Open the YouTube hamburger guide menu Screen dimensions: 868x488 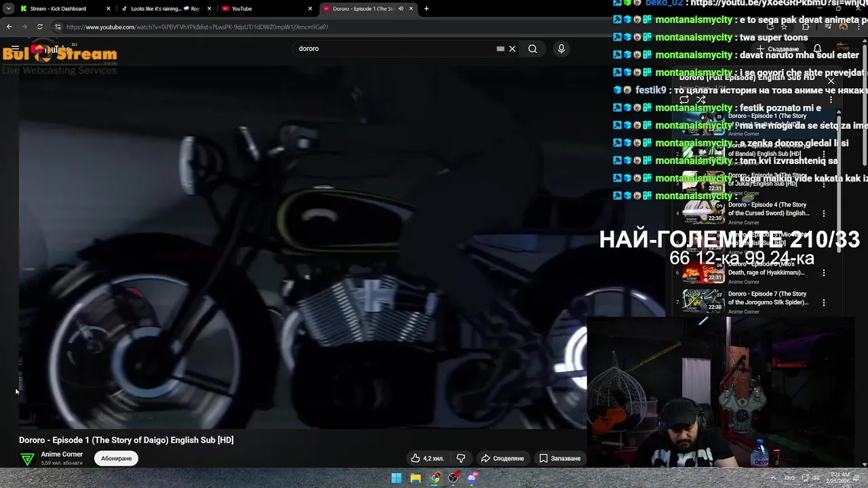click(x=15, y=49)
